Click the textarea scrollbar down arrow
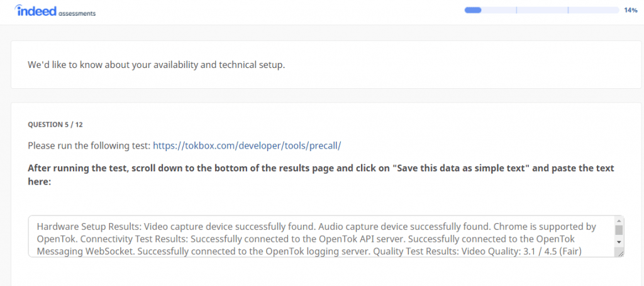This screenshot has height=286, width=644. click(x=619, y=242)
